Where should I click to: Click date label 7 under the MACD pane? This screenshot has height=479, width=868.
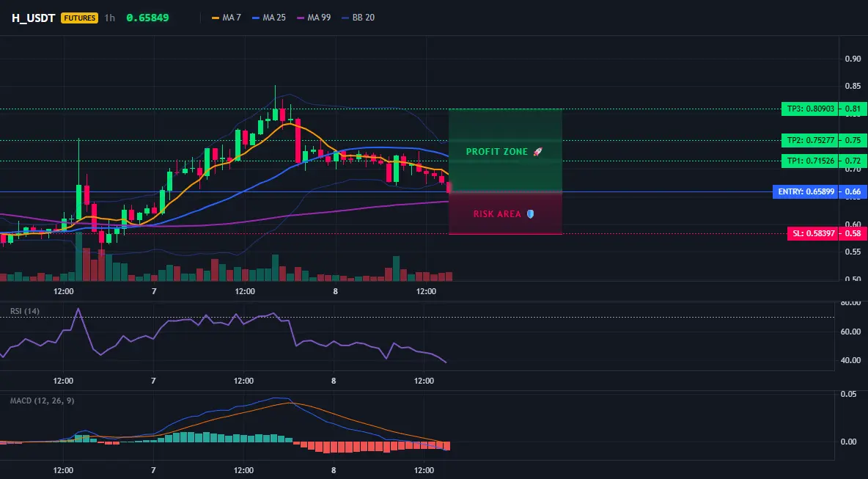click(x=153, y=471)
